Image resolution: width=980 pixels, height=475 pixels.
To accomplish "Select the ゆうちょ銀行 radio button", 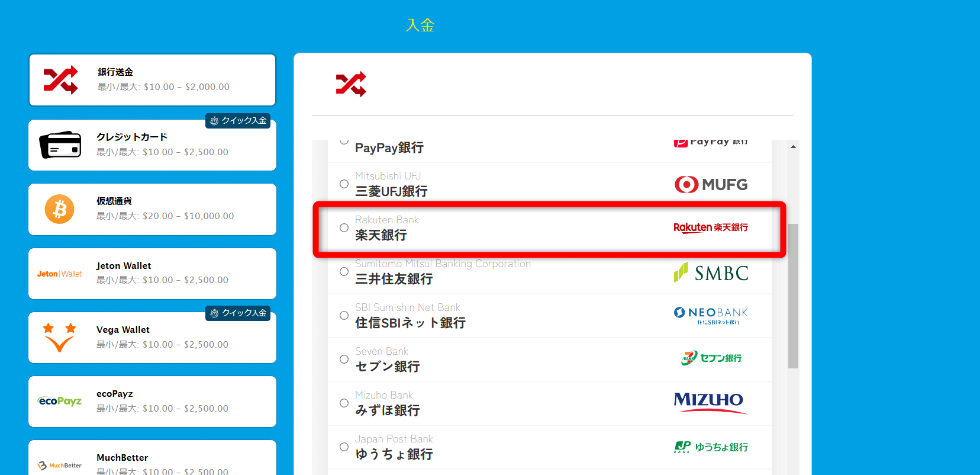I will (x=344, y=447).
